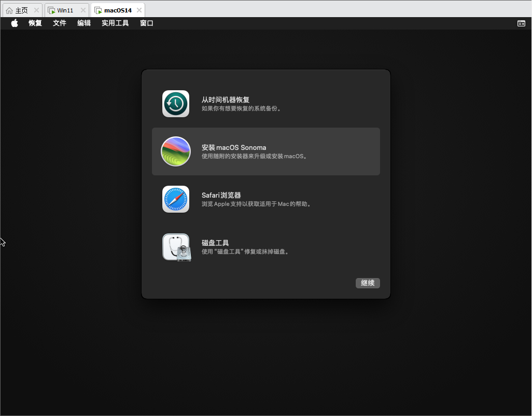Click the 继续 button

368,283
